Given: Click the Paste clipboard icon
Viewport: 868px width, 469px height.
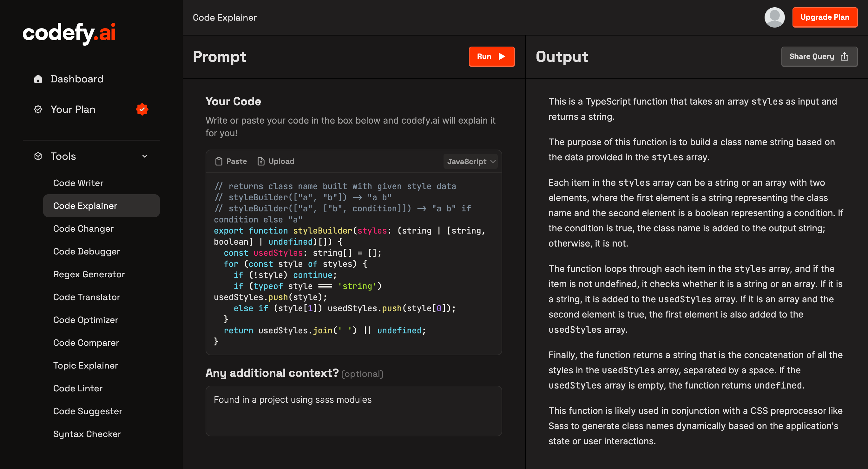Looking at the screenshot, I should [x=219, y=162].
